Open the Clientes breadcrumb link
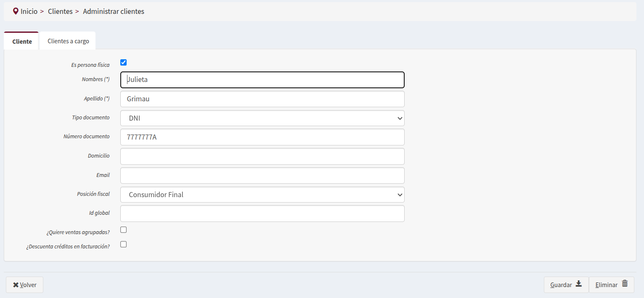Viewport: 644px width, 298px height. click(x=60, y=11)
